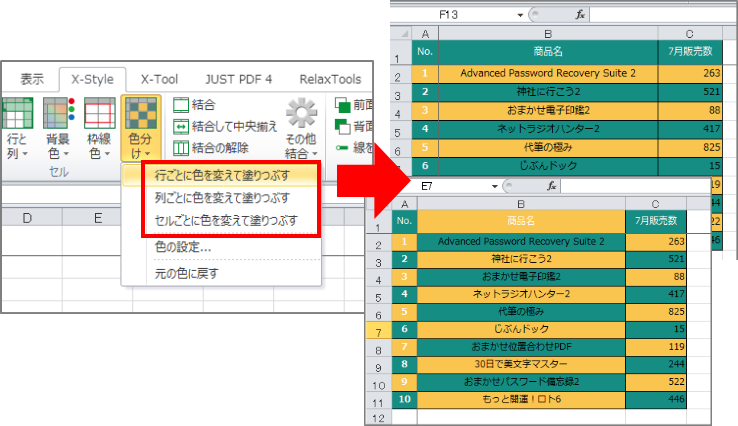Select row 12 header in front sheet
The height and width of the screenshot is (426, 738).
[x=379, y=418]
